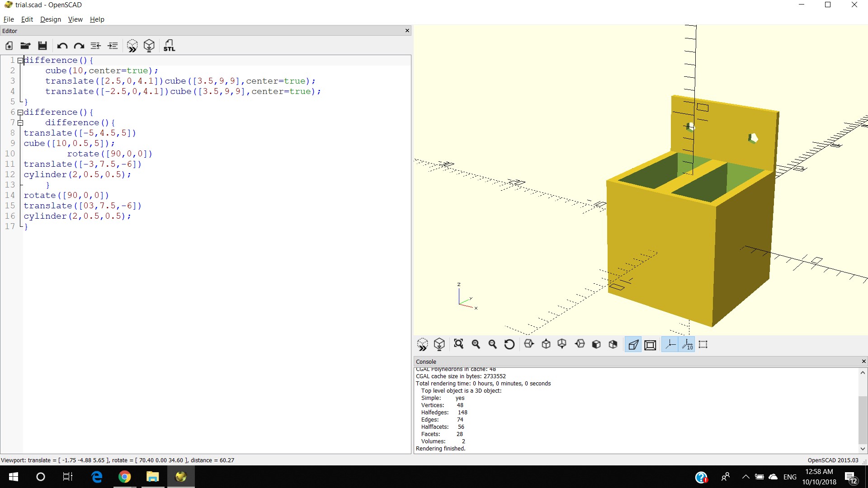The height and width of the screenshot is (488, 868).
Task: Click the Export as STL icon
Action: [x=169, y=46]
